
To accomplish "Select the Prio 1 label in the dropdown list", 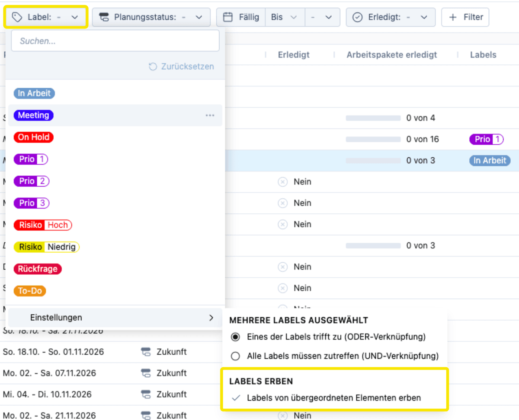I will (31, 159).
